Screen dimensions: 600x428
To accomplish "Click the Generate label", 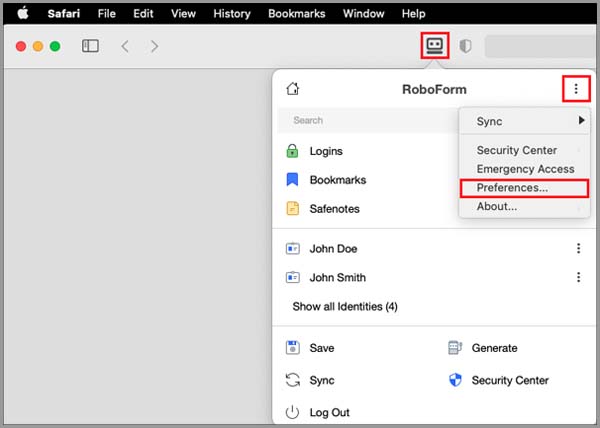I will (x=494, y=348).
